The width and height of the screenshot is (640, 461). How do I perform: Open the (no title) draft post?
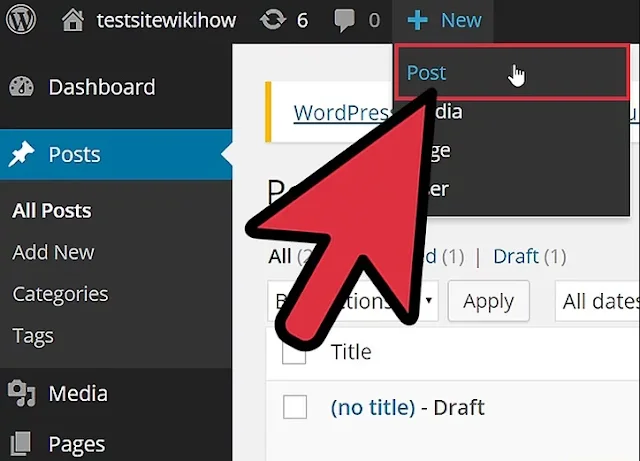coord(373,408)
